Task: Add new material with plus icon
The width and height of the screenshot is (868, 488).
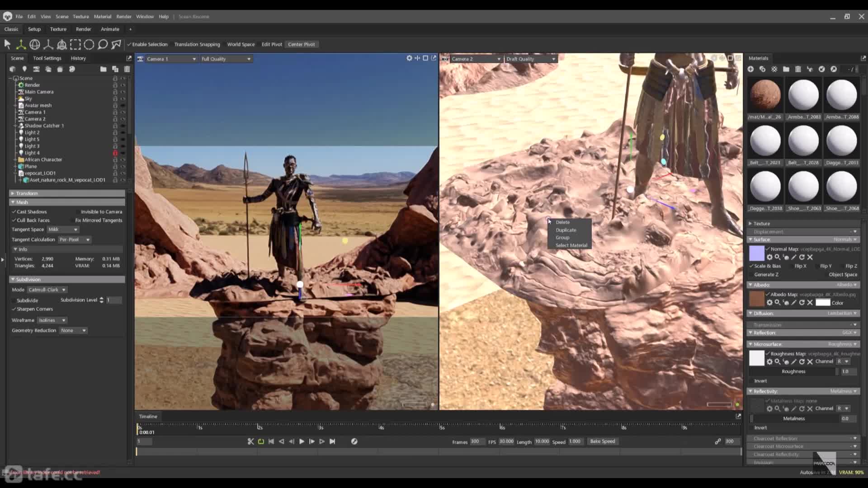Action: pyautogui.click(x=750, y=69)
